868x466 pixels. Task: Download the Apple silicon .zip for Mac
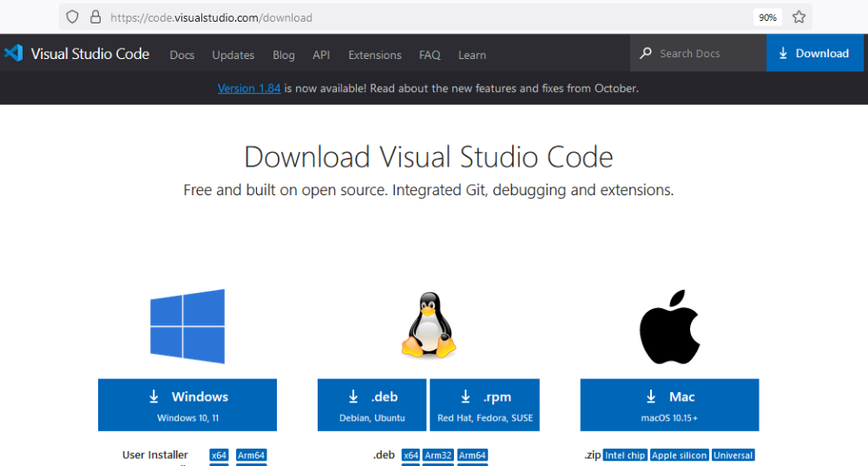[x=680, y=455]
